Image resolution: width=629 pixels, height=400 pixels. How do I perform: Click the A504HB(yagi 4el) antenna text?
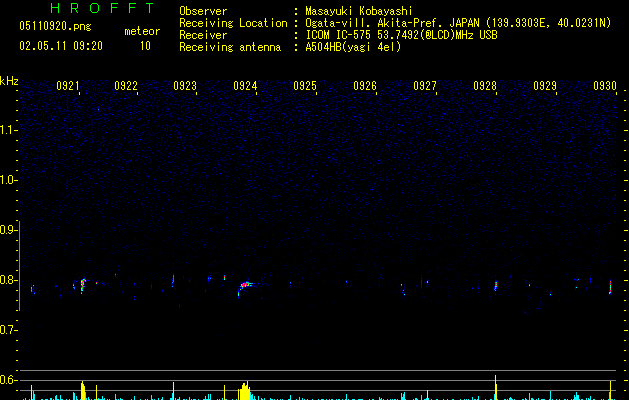click(353, 47)
